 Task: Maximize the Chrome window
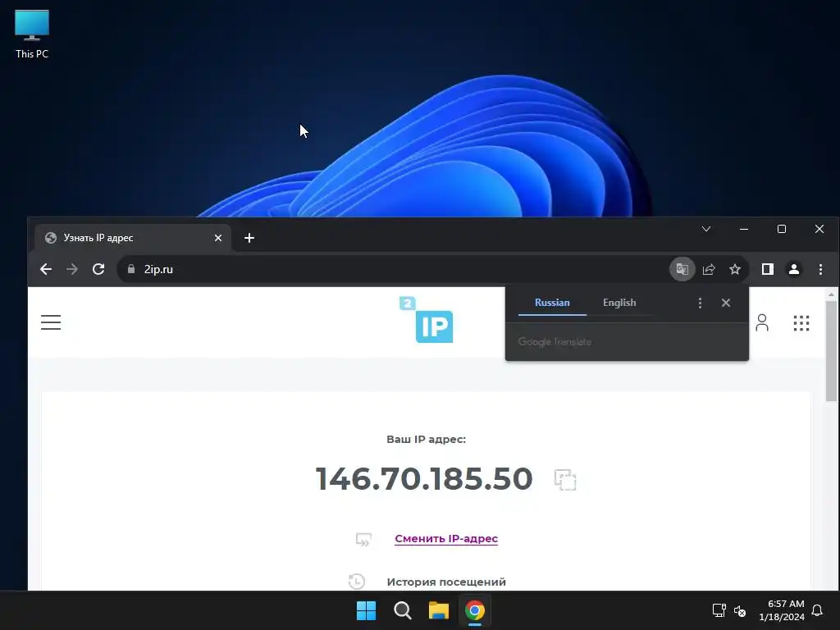[x=782, y=230]
